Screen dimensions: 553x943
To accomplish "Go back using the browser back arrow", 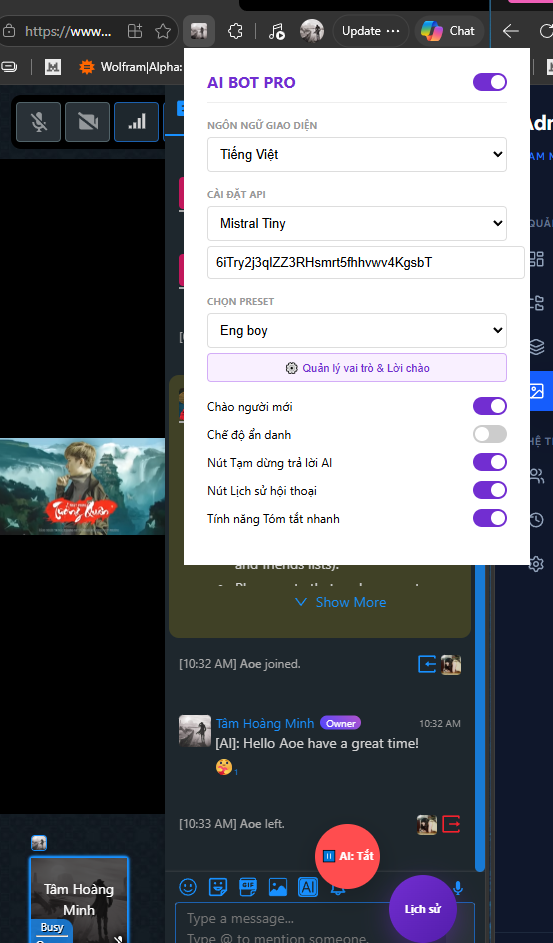I will (x=510, y=31).
